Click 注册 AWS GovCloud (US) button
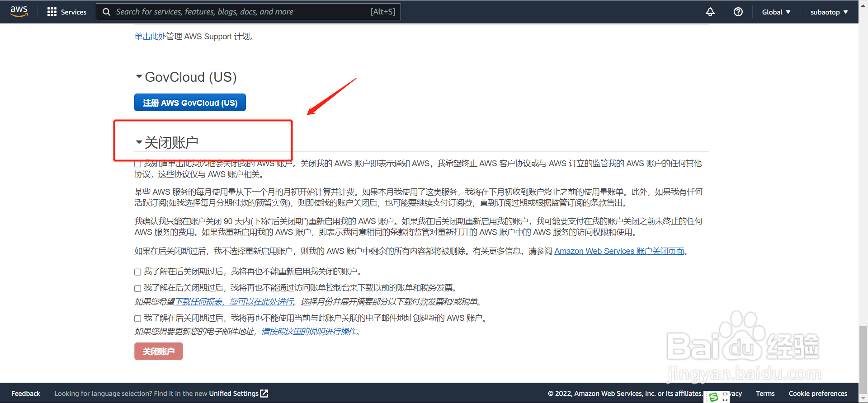This screenshot has height=403, width=868. click(x=190, y=103)
